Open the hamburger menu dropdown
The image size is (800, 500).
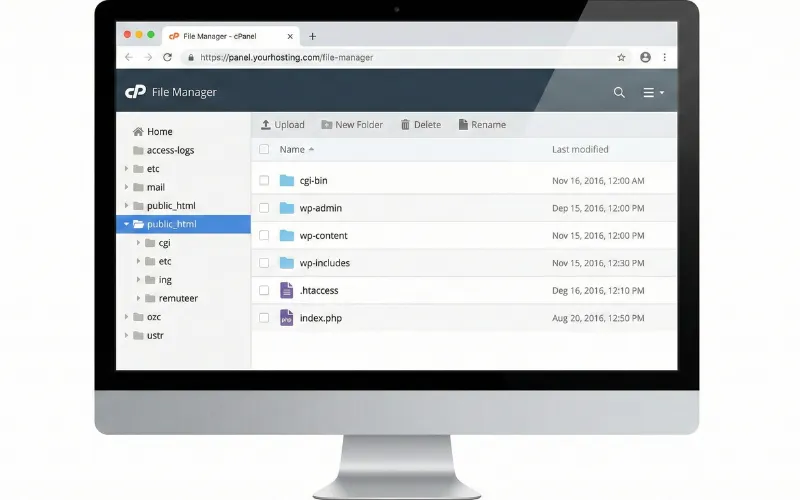pyautogui.click(x=653, y=92)
